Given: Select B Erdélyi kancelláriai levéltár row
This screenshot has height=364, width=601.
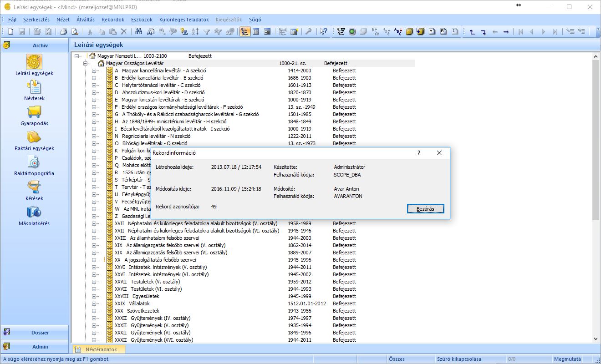Looking at the screenshot, I should (x=158, y=78).
